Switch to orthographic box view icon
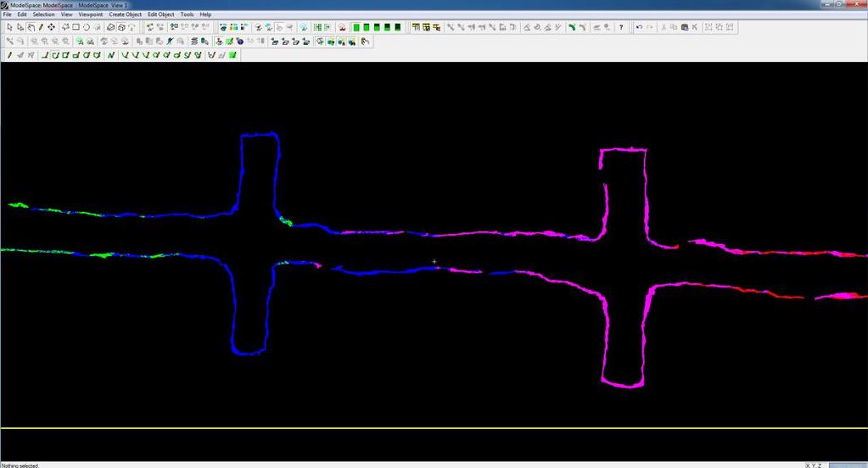Viewport: 868px width, 468px height. click(x=110, y=27)
